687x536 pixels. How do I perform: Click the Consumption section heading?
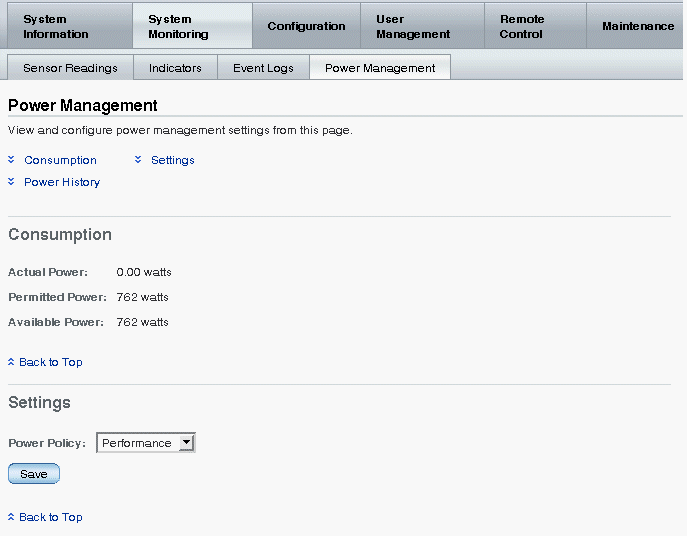[x=60, y=235]
